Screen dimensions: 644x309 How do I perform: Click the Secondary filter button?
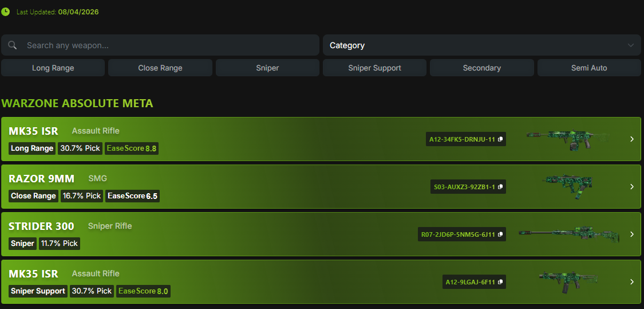[x=481, y=68]
